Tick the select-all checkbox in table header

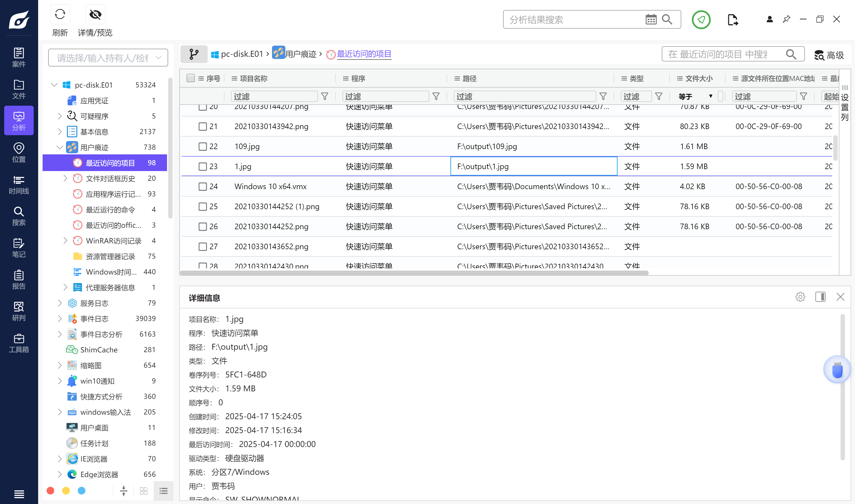[191, 78]
